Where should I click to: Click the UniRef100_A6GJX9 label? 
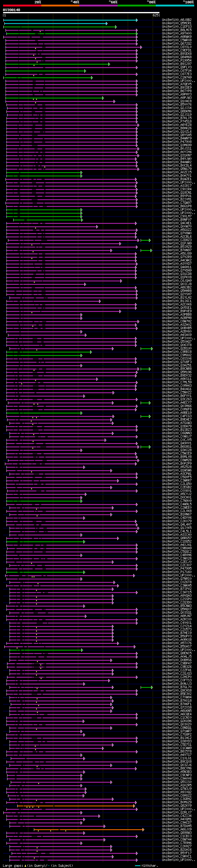[177, 829]
